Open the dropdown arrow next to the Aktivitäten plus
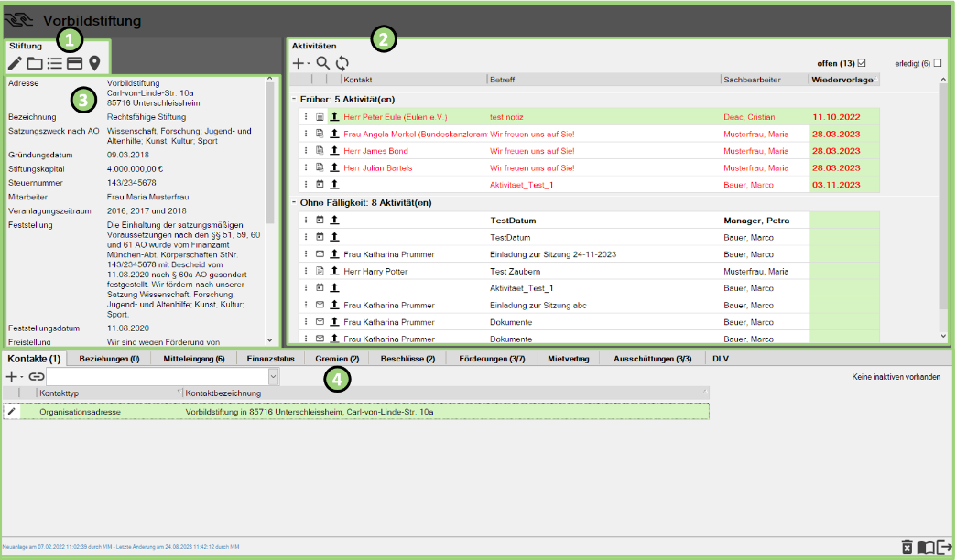The image size is (956, 560). tap(310, 62)
